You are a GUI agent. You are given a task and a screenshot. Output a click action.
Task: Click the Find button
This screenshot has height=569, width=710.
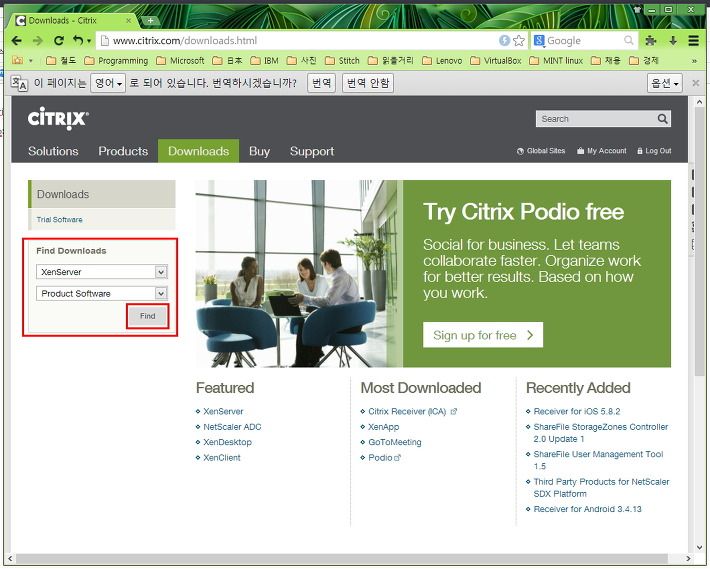point(148,316)
